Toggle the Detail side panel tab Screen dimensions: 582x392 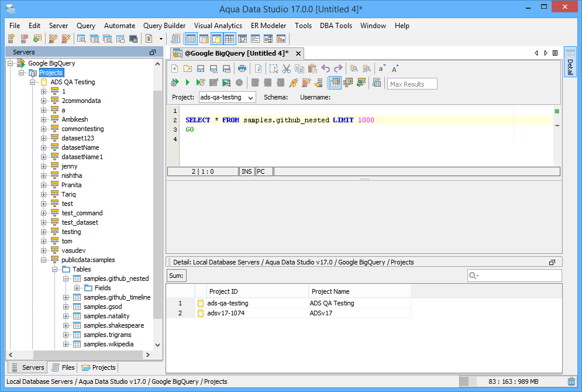tap(570, 62)
